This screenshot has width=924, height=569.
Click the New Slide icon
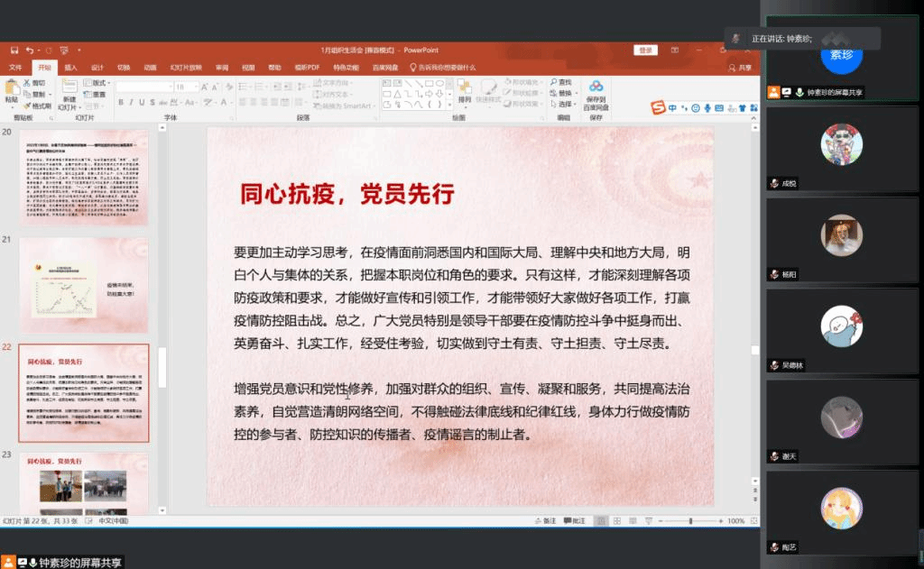point(69,88)
